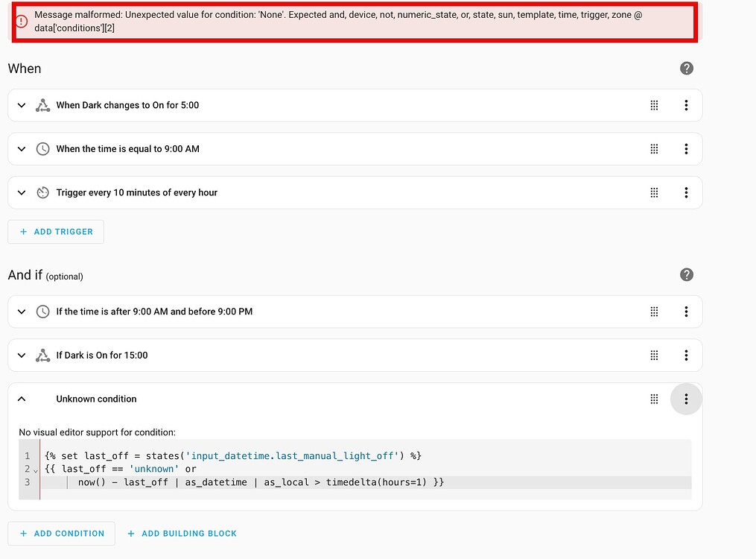This screenshot has width=756, height=559.
Task: Open three-dot menu for Unknown condition
Action: tap(686, 399)
